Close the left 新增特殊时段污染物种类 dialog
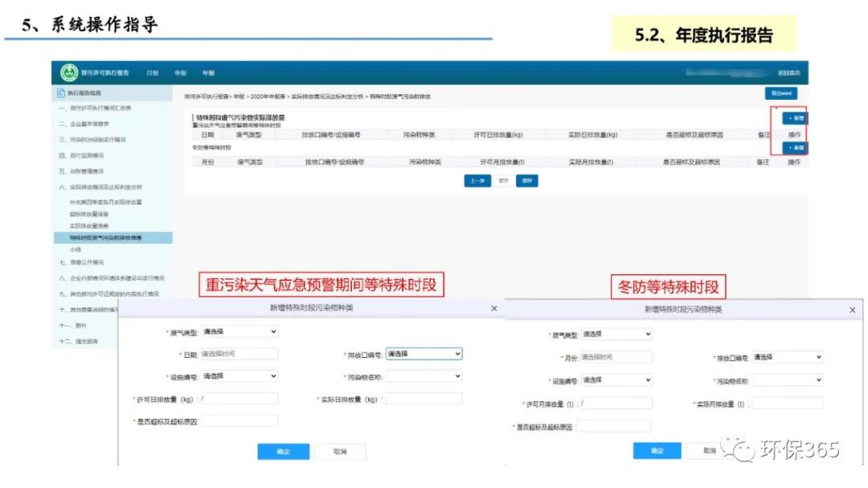This screenshot has width=868, height=488. click(493, 308)
